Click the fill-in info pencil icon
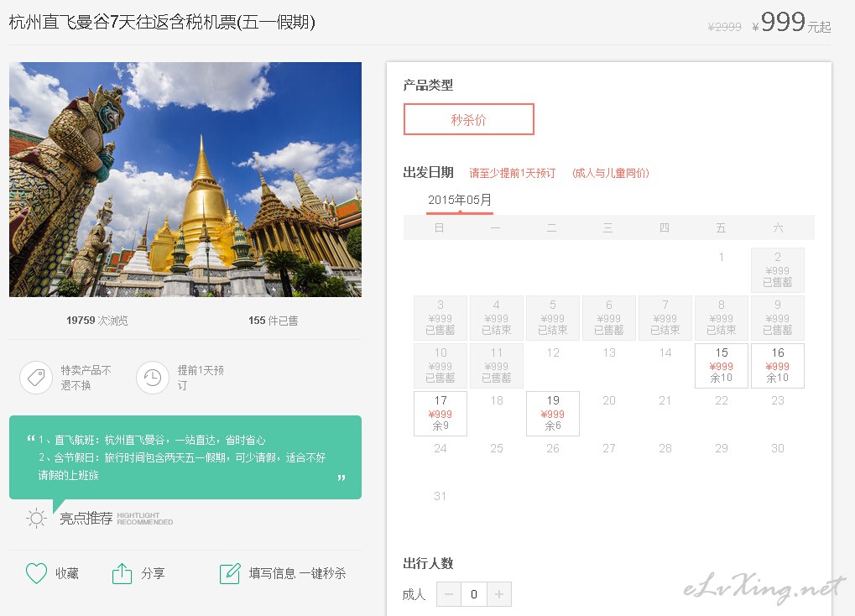Screen dimensions: 855x616 click(x=229, y=573)
